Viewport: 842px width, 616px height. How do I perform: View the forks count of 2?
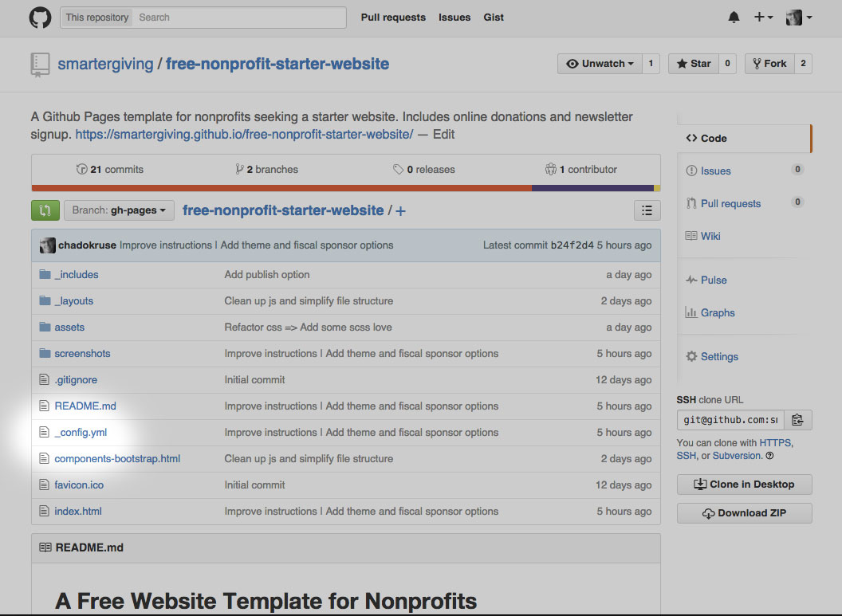(803, 63)
